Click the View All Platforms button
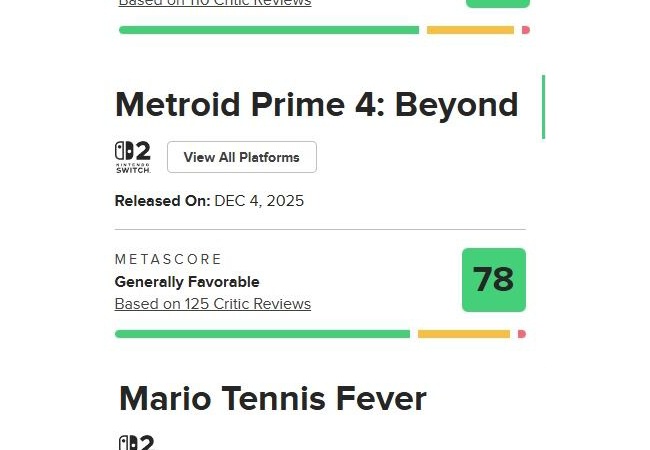 click(241, 157)
